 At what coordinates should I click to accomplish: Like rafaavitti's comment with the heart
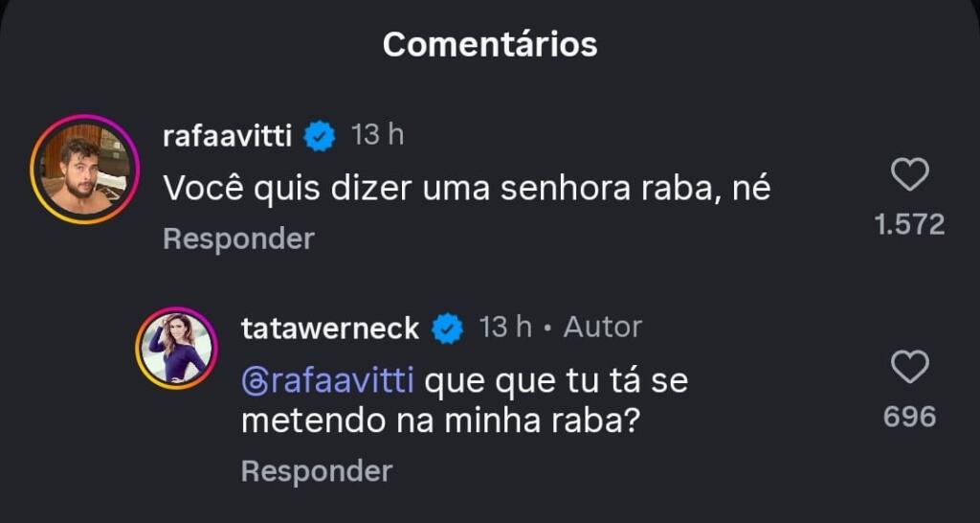tap(909, 175)
